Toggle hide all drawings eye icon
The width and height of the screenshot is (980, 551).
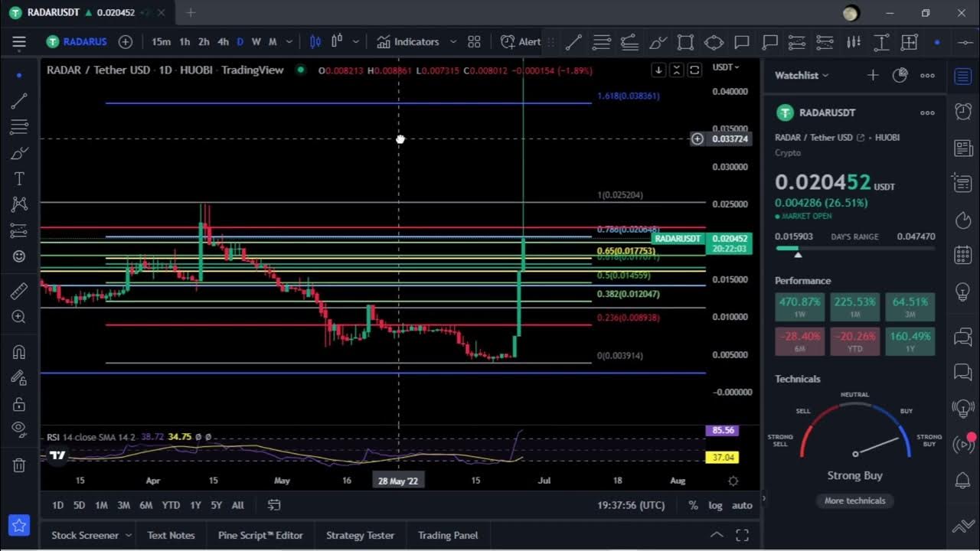pos(19,429)
